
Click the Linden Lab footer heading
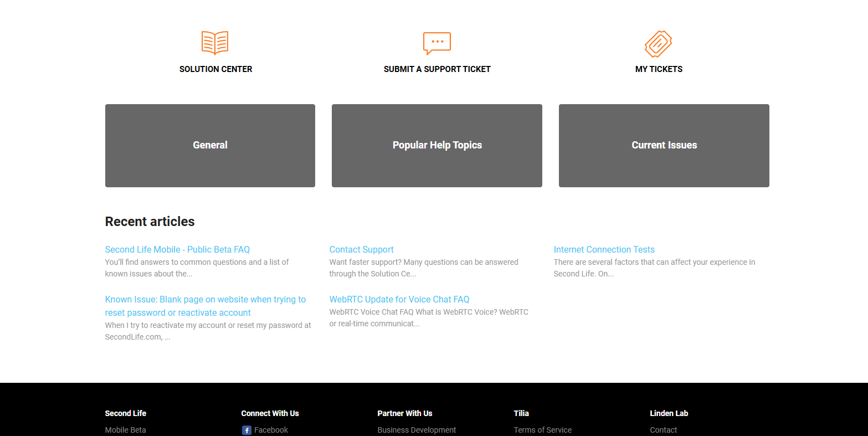point(669,413)
